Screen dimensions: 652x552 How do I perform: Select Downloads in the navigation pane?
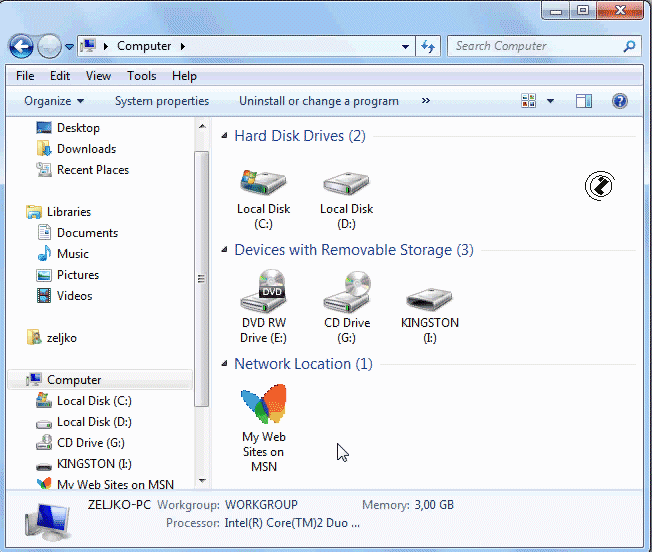[86, 149]
